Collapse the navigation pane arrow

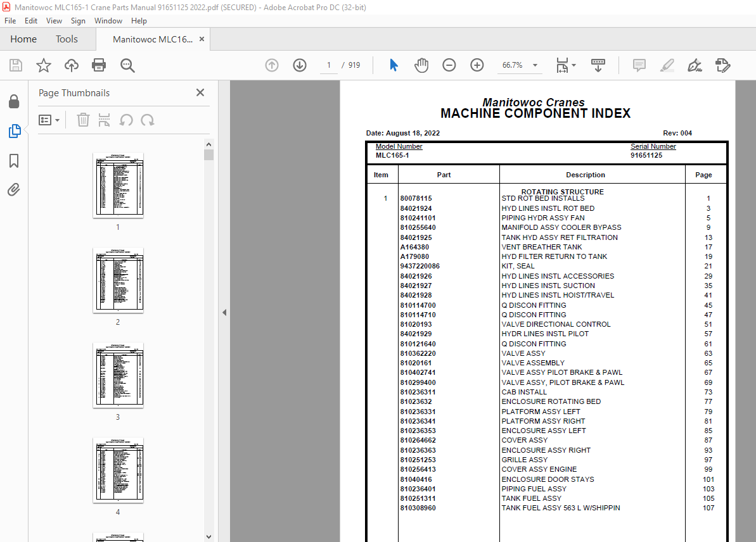pyautogui.click(x=224, y=313)
